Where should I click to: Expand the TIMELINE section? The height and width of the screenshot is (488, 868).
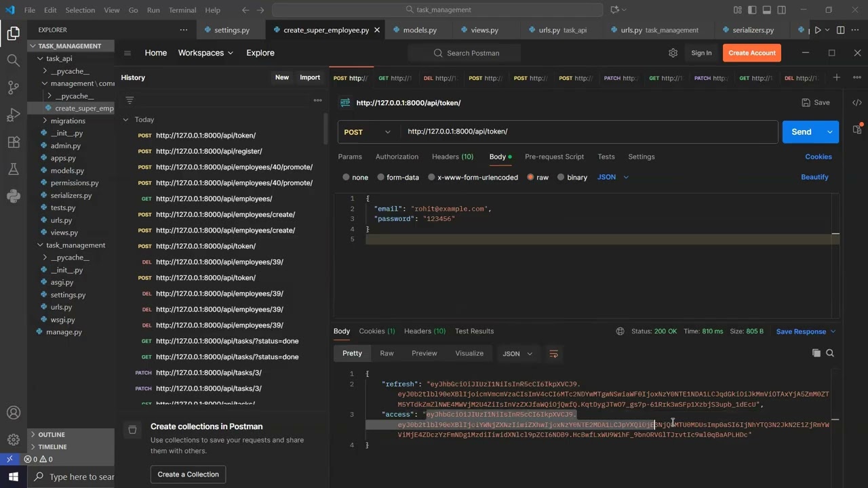point(52,447)
